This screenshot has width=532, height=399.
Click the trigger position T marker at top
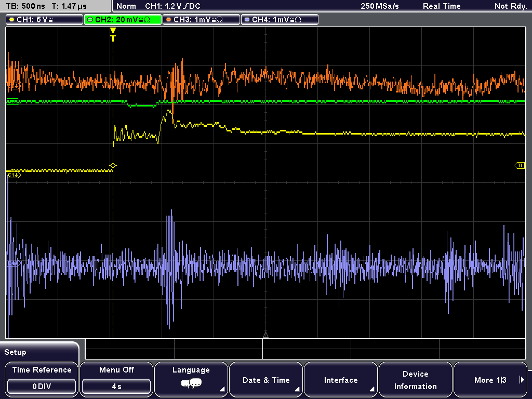click(x=113, y=35)
